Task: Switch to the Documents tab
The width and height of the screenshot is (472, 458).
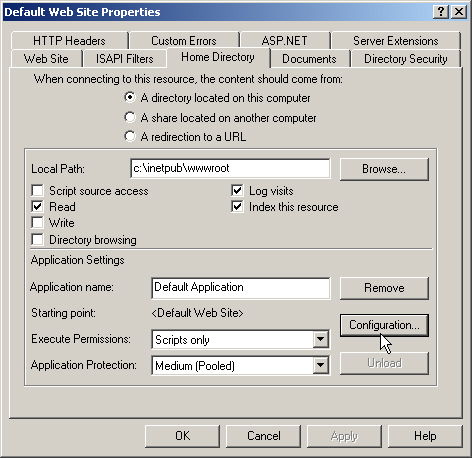Action: [309, 59]
